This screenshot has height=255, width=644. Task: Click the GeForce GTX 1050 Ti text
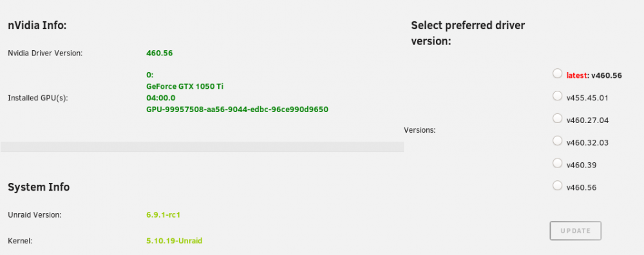pos(185,87)
